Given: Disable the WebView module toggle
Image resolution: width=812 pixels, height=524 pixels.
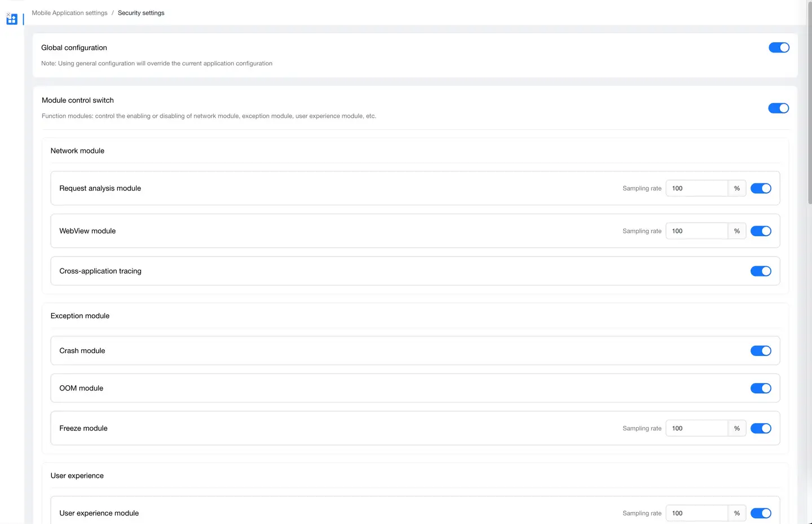Looking at the screenshot, I should (x=761, y=231).
